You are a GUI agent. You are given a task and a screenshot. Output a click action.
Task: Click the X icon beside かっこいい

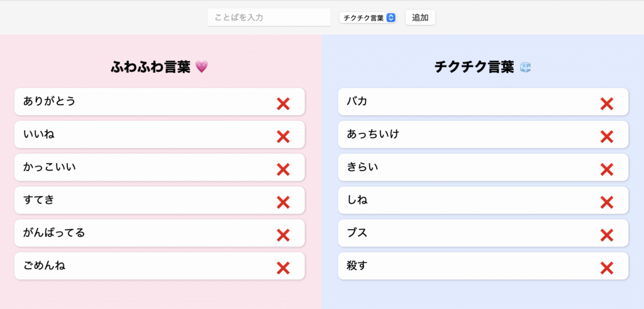(x=283, y=169)
